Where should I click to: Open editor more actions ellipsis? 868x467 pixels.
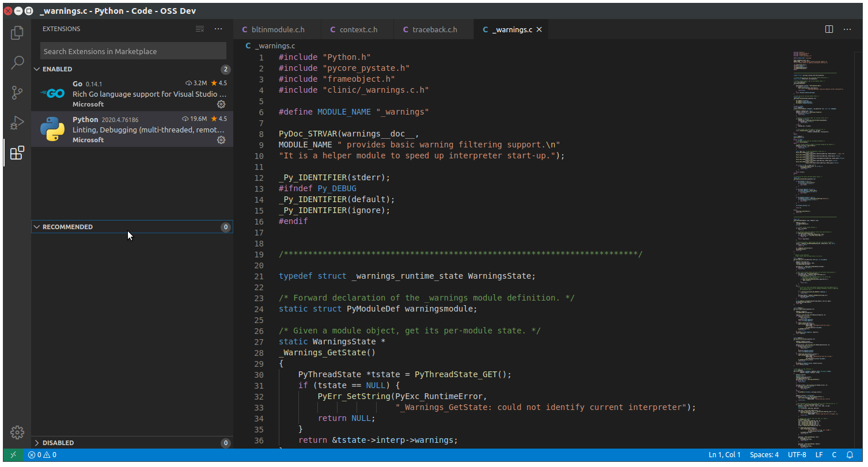pos(848,29)
